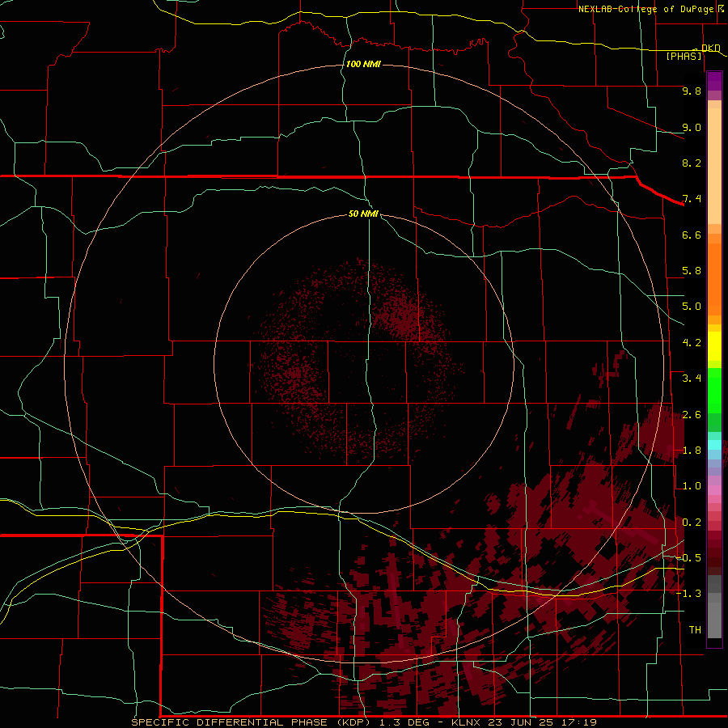Screen dimensions: 728x728
Task: Click the cyan segment of the color bar
Action: [714, 445]
